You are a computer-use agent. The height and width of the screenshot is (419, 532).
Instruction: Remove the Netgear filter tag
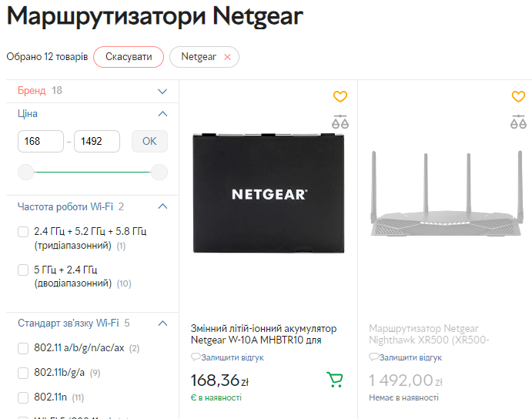click(x=227, y=57)
